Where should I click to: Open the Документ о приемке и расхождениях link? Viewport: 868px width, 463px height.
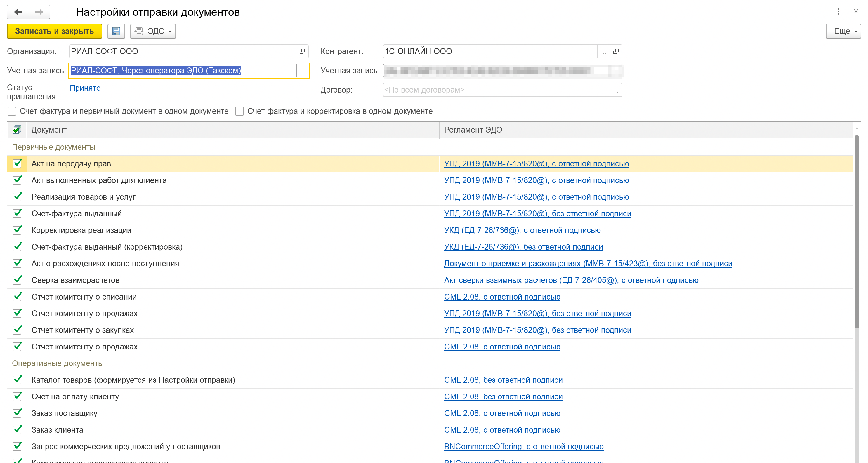(588, 264)
